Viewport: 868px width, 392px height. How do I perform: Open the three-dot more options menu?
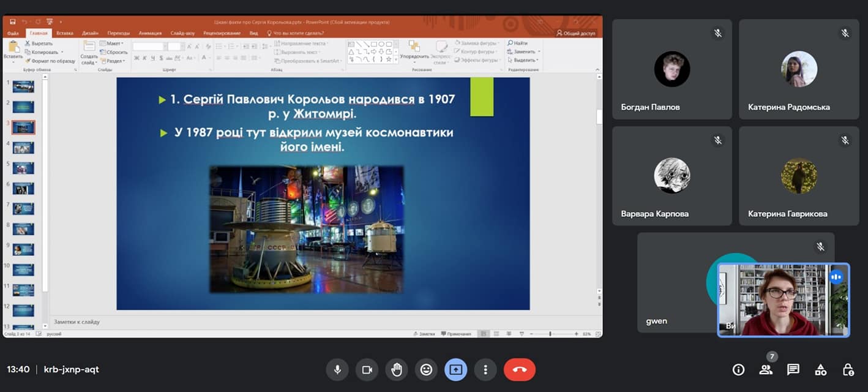point(485,369)
